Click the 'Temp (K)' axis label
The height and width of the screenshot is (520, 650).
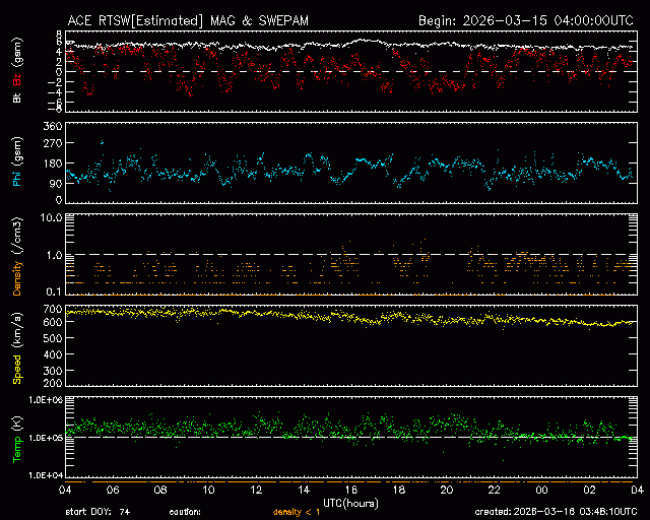[17, 440]
